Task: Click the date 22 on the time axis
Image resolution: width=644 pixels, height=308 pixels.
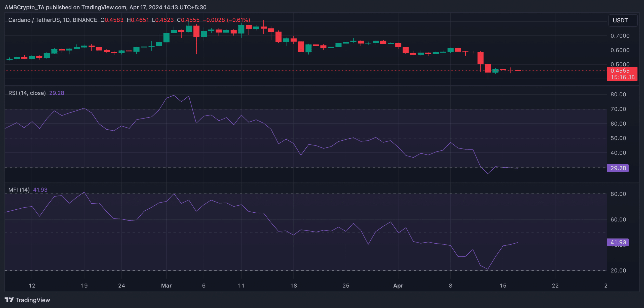Action: coord(555,286)
